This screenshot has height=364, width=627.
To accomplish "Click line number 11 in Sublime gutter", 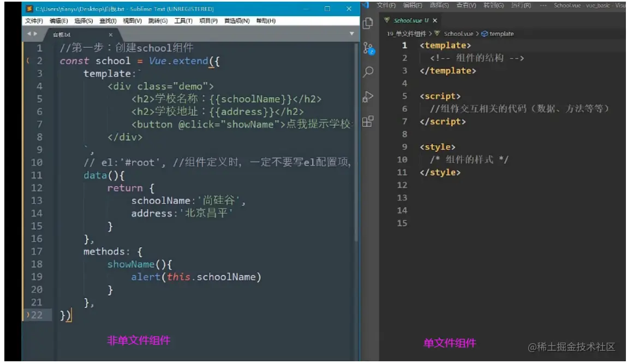I will click(37, 175).
